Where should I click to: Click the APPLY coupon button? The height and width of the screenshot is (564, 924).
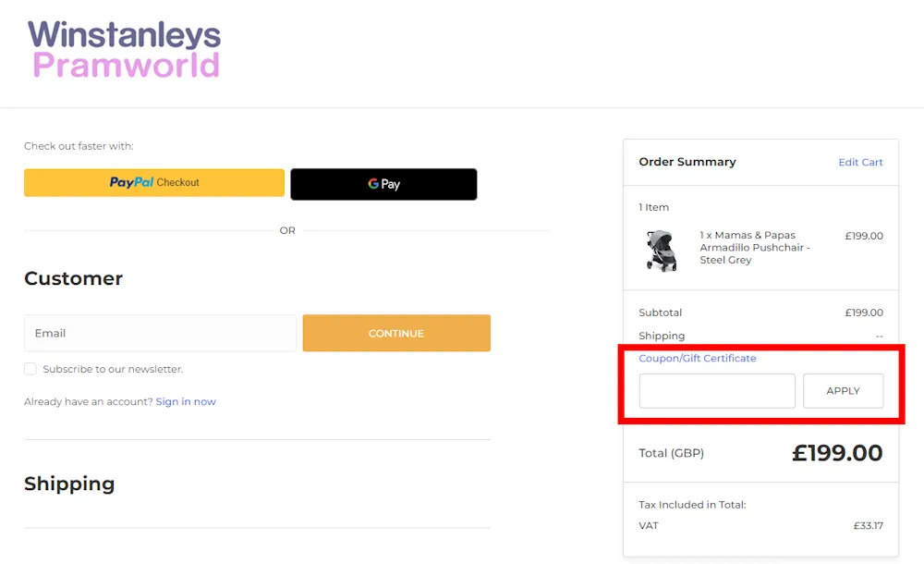[844, 390]
